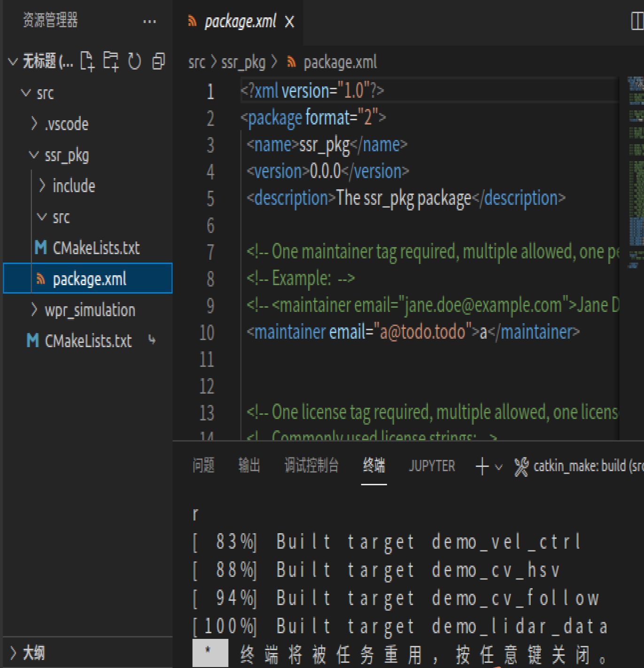This screenshot has width=644, height=668.
Task: Click the name ssr_pkg text on line 3
Action: pos(325,145)
